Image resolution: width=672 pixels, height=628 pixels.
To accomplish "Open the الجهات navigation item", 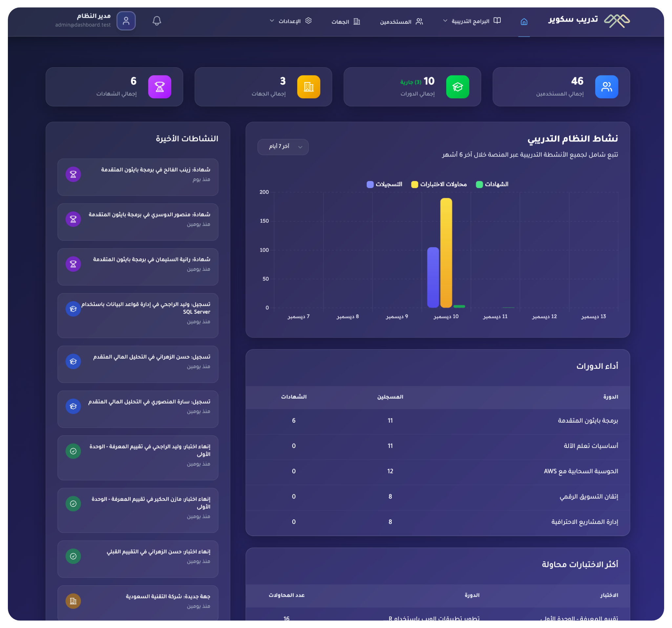I will coord(346,21).
